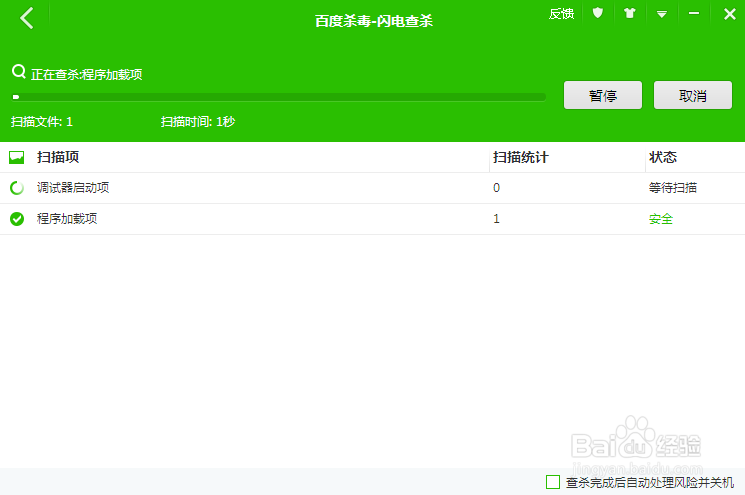
Task: Minimize the 百度杀毒 window
Action: (694, 14)
